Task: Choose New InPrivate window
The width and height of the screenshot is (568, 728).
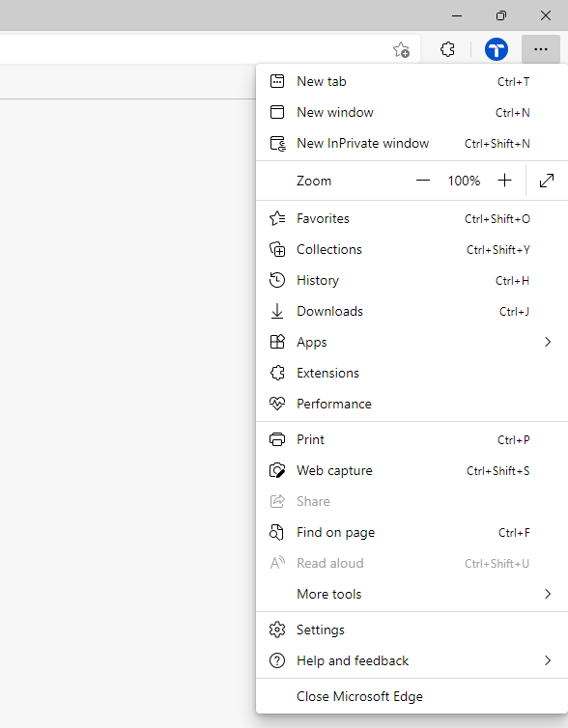Action: 412,144
